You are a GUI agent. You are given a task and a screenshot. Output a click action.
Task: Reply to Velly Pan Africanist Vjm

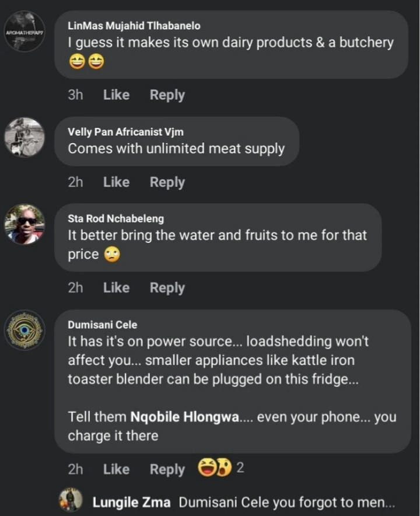[x=167, y=182]
